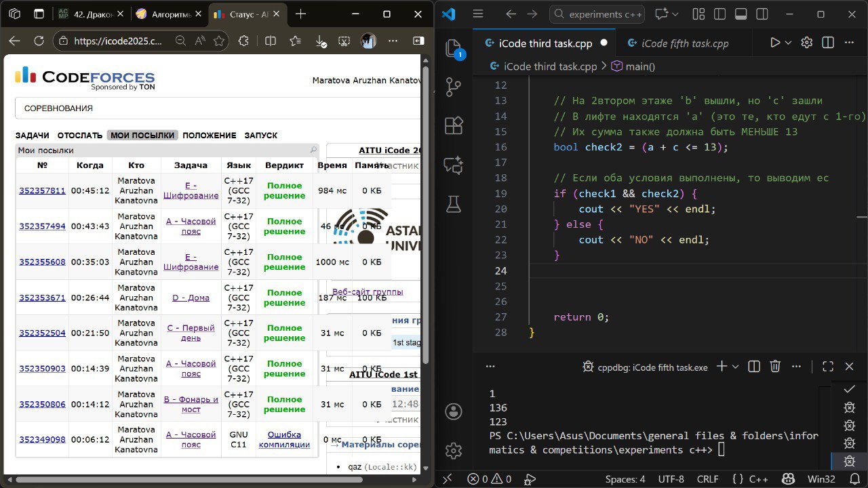Maximize the terminal panel size
This screenshot has width=868, height=488.
click(827, 367)
